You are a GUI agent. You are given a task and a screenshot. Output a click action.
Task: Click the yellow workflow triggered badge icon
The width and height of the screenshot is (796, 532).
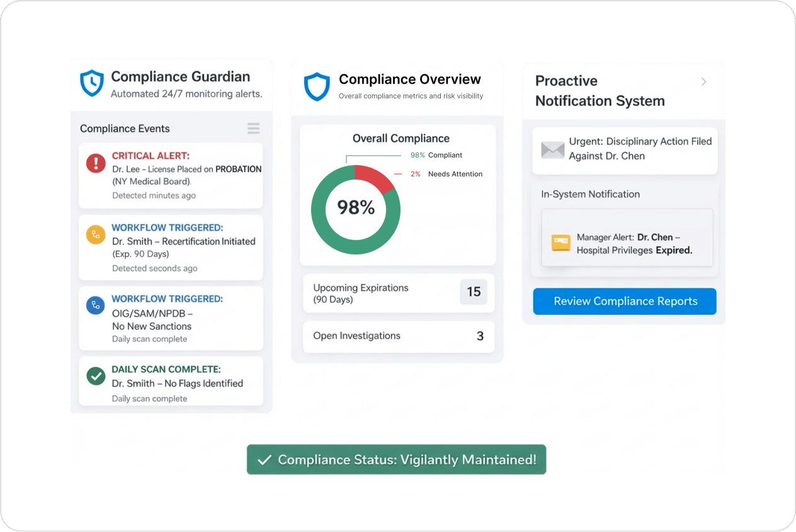(96, 234)
